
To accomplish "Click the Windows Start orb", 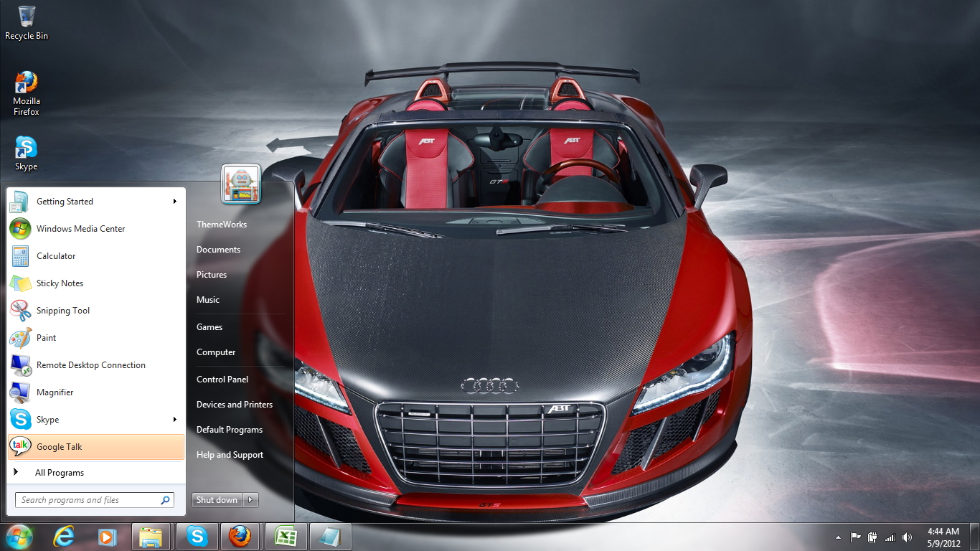I will click(19, 537).
